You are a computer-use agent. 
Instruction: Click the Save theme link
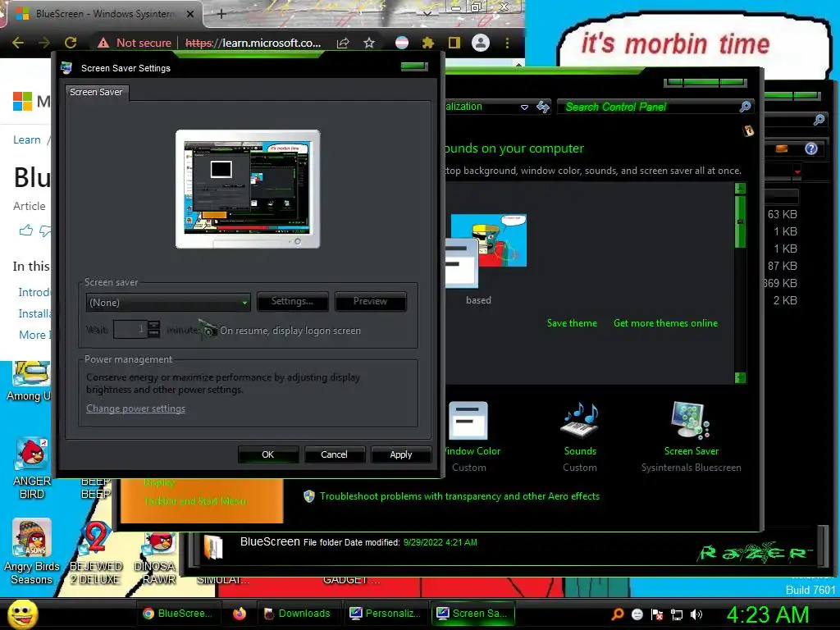pyautogui.click(x=572, y=323)
